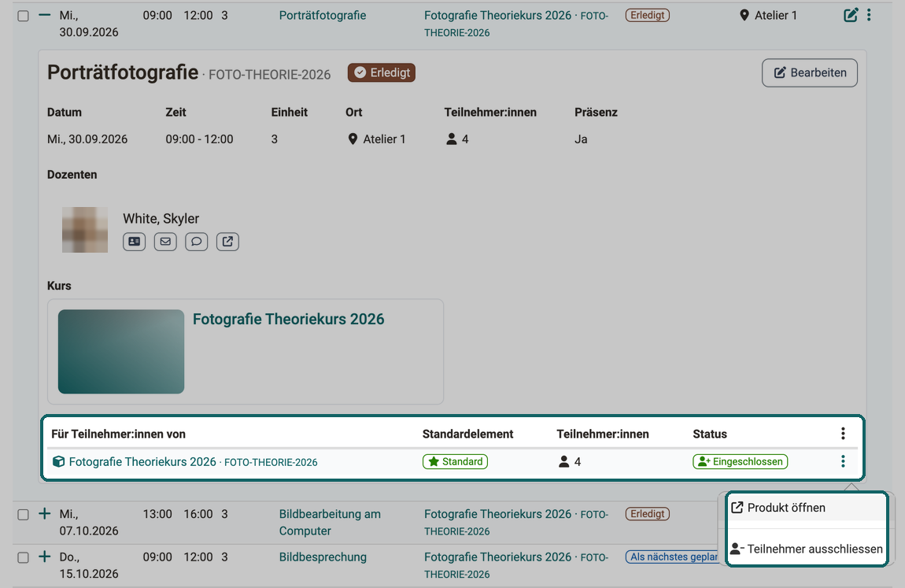Open Skyler White's contact card icon
Viewport: 905px width, 588px height.
click(x=134, y=242)
